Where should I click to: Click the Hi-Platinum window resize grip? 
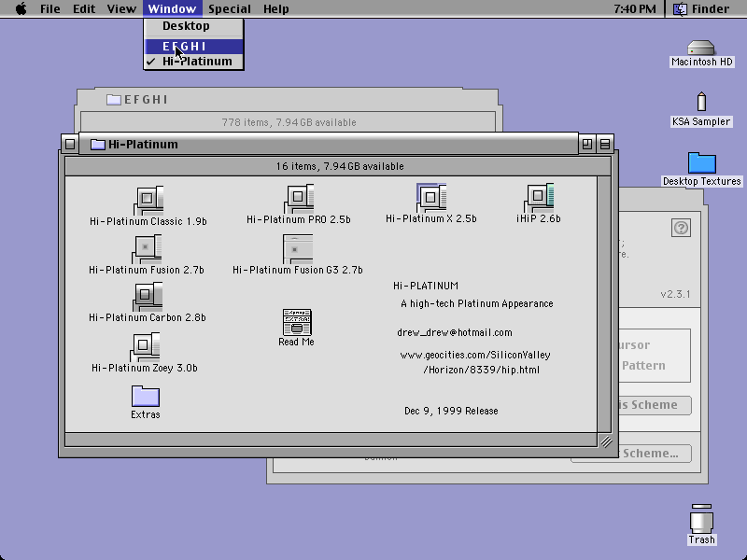tap(606, 441)
